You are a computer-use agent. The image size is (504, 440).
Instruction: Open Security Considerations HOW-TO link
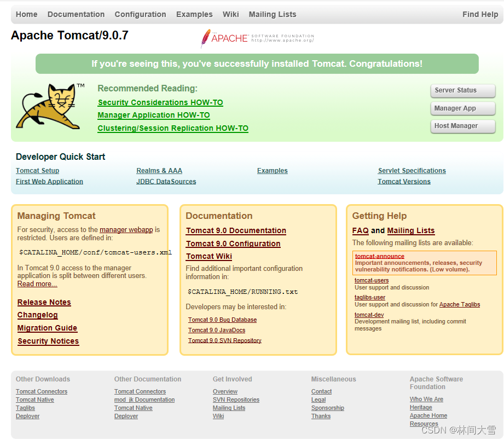160,102
